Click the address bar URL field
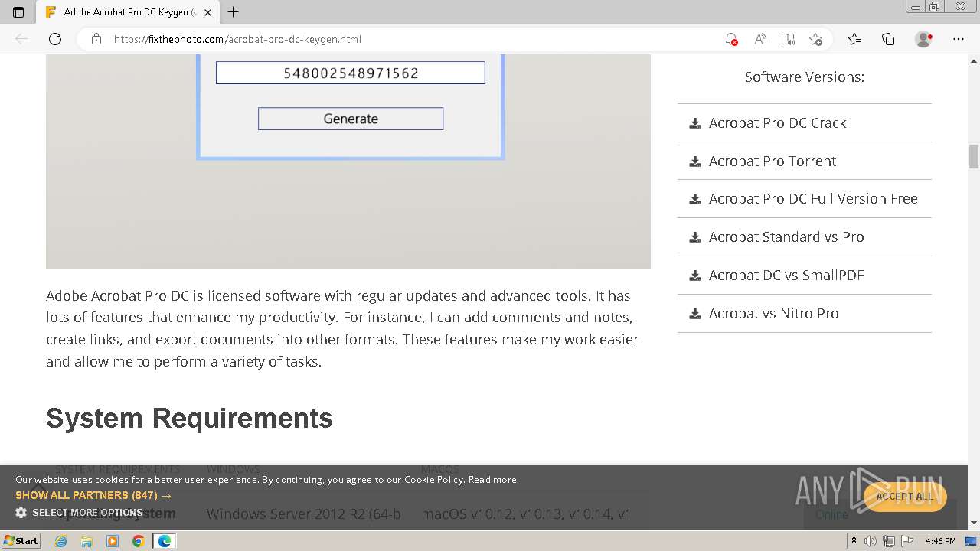 (413, 39)
